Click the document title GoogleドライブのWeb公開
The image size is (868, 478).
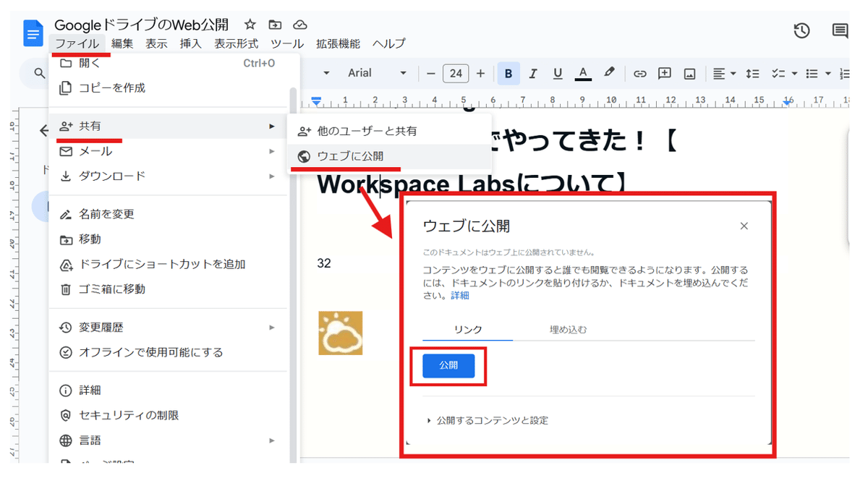pyautogui.click(x=142, y=25)
